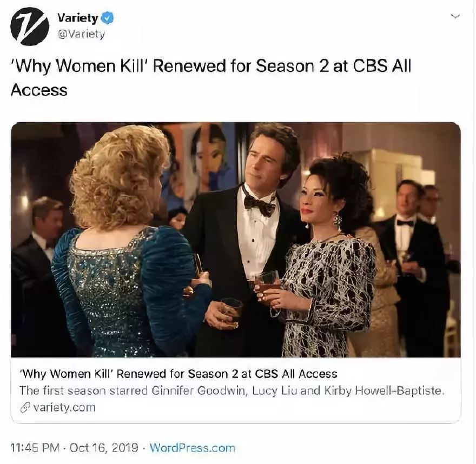Click the 11:45 PM timestamp
Viewport: 476px width, 464px height.
[x=35, y=448]
